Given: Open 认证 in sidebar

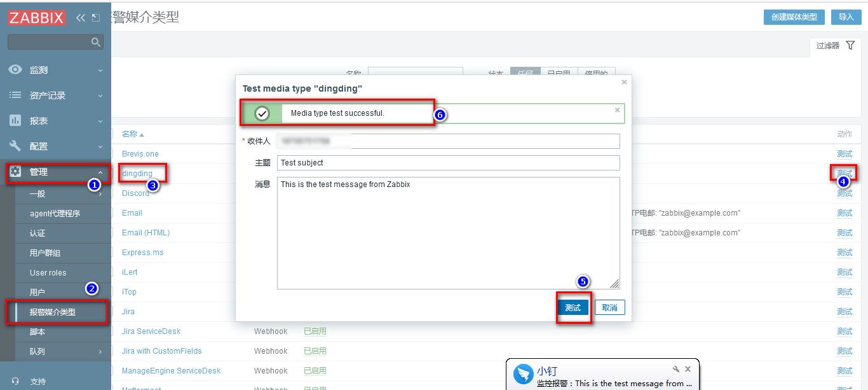Looking at the screenshot, I should click(37, 233).
